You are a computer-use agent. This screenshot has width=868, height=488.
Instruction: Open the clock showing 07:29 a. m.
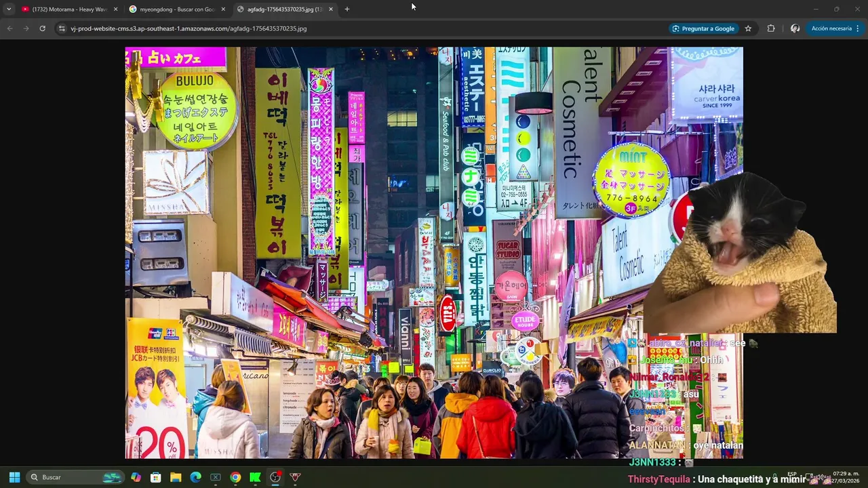[846, 477]
